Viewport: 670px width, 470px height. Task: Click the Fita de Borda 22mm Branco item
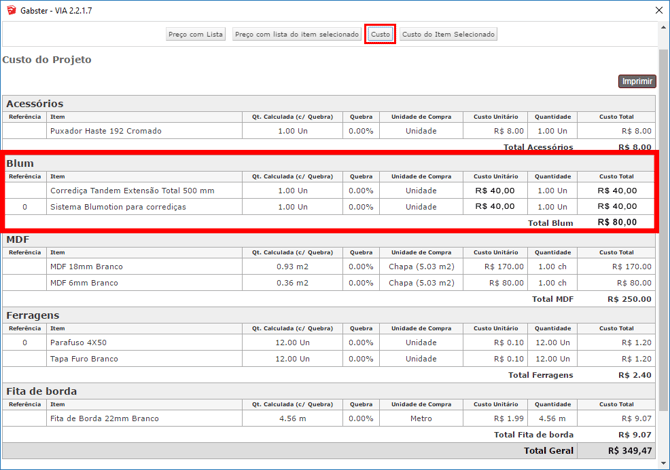click(104, 419)
